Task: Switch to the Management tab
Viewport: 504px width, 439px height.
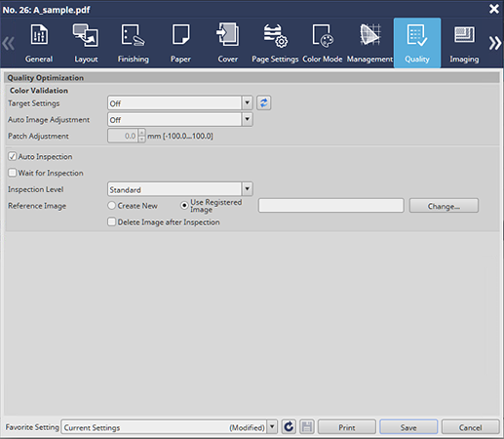Action: click(x=369, y=43)
